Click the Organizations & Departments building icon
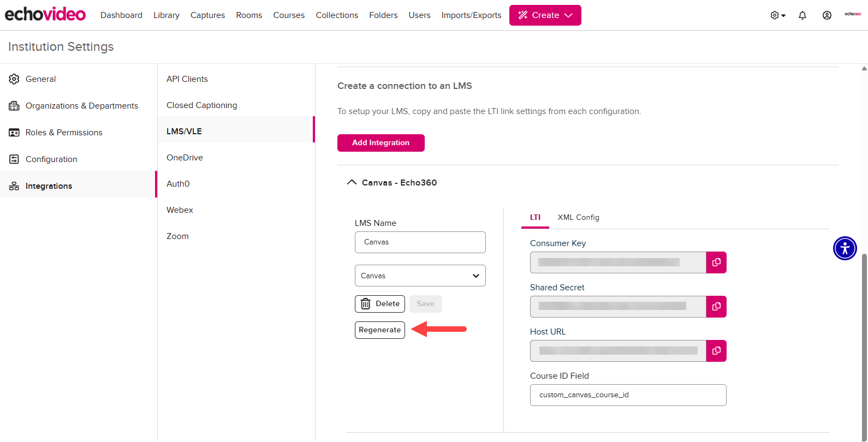Image resolution: width=868 pixels, height=442 pixels. [14, 106]
